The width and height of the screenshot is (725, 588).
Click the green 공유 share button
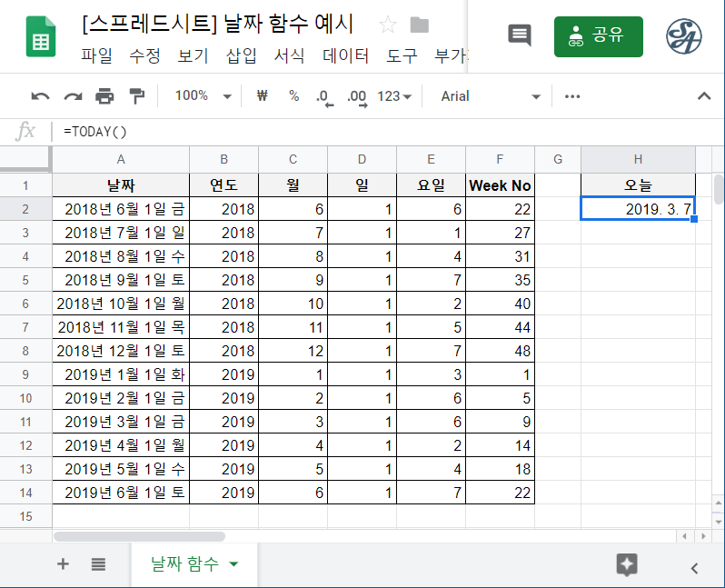click(x=598, y=36)
